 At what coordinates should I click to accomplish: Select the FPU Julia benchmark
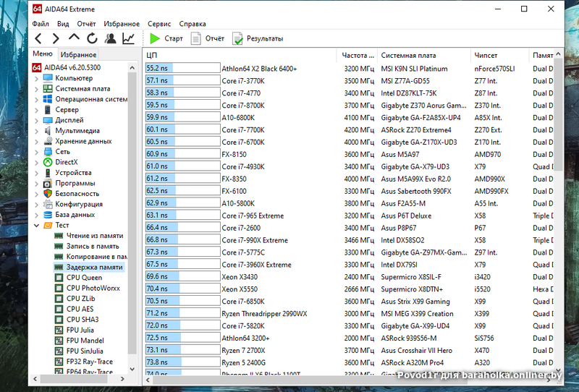[x=80, y=330]
